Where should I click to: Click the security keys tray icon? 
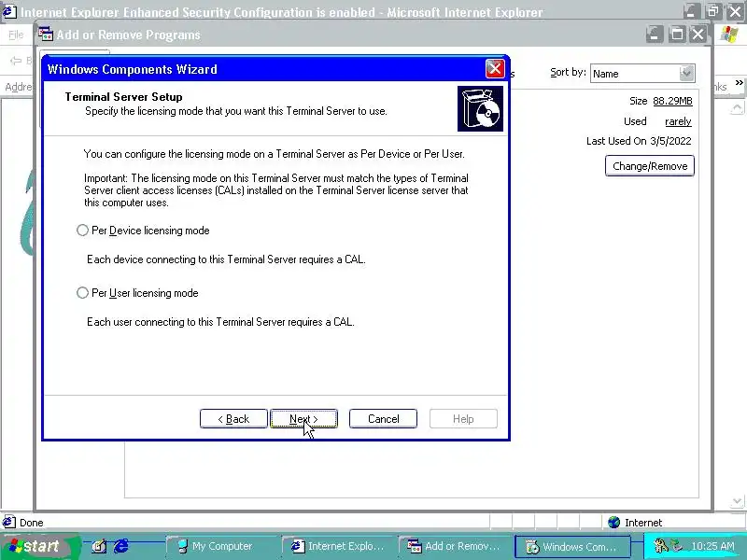[x=661, y=545]
